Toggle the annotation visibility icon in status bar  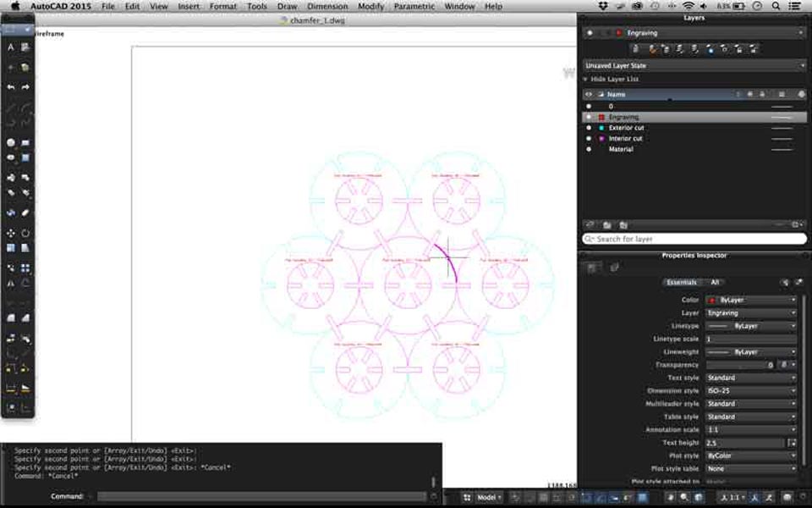[754, 498]
